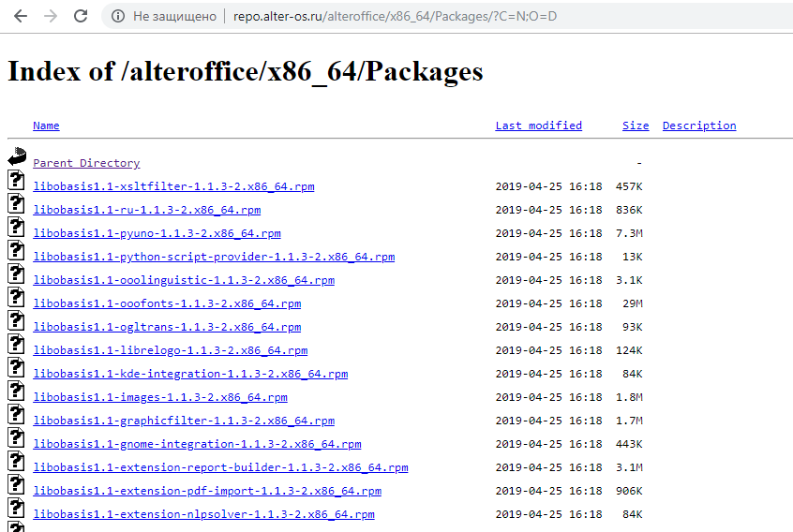The width and height of the screenshot is (793, 532).
Task: Reload the page with refresh icon
Action: click(81, 16)
